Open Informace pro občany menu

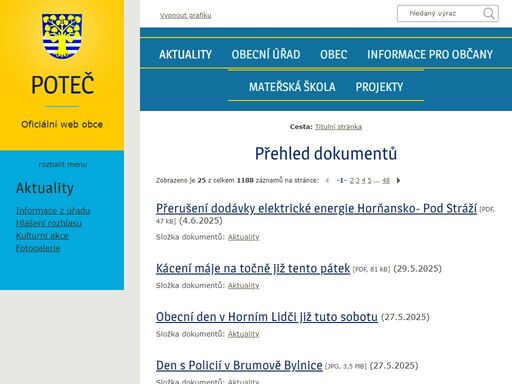pos(430,54)
